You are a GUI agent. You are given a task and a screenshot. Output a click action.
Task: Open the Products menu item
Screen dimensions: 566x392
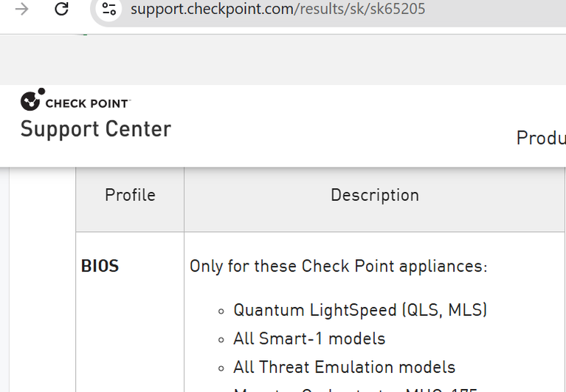tap(541, 138)
